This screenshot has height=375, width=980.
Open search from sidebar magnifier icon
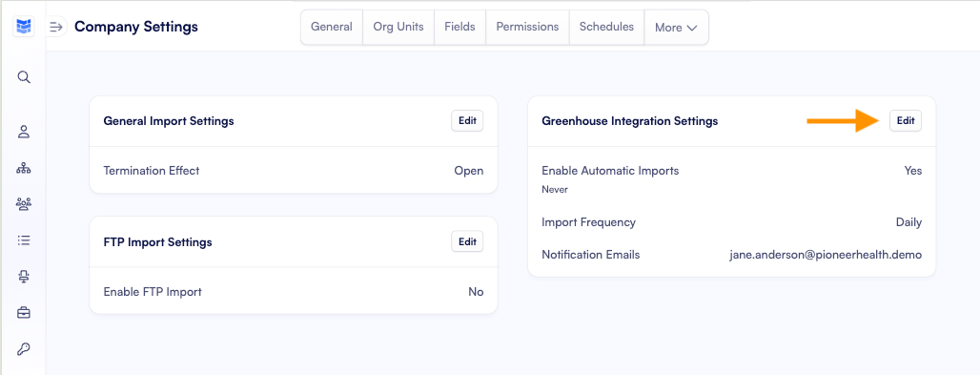pos(24,77)
